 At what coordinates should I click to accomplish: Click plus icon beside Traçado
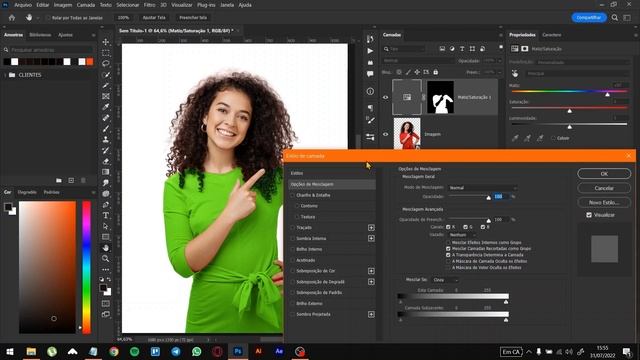371,228
